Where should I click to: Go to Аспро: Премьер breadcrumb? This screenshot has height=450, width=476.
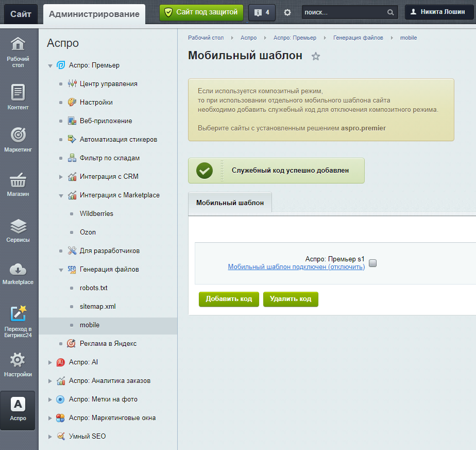pyautogui.click(x=295, y=38)
